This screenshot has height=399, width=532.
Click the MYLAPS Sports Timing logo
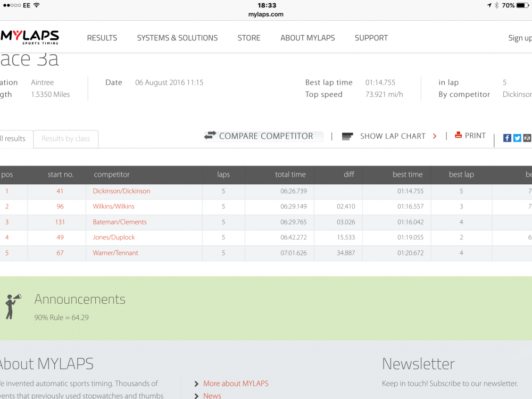click(x=30, y=37)
